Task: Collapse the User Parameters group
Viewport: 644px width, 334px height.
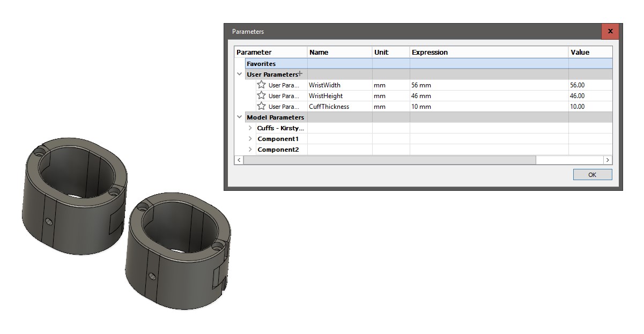Action: (x=240, y=74)
